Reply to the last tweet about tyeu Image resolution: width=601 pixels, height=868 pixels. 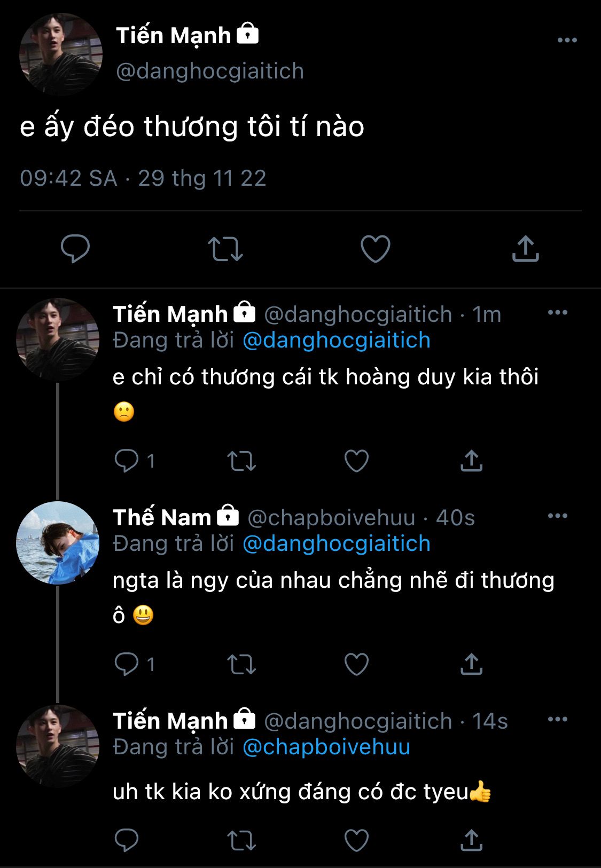127,840
